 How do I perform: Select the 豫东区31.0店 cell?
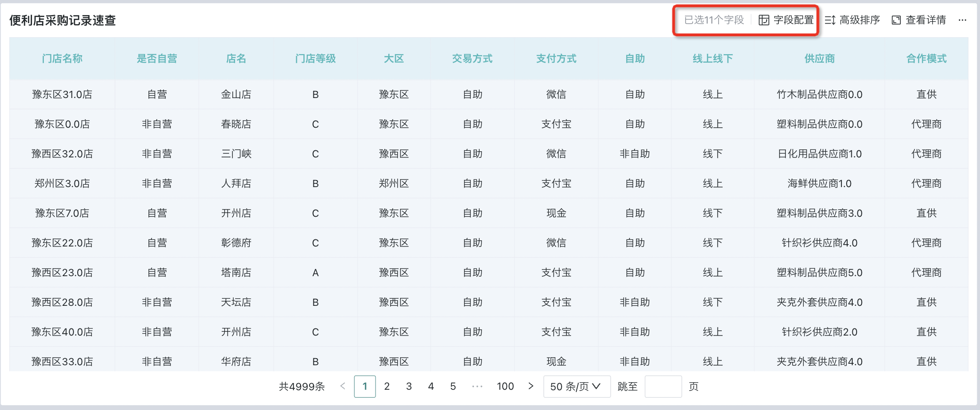(x=62, y=94)
